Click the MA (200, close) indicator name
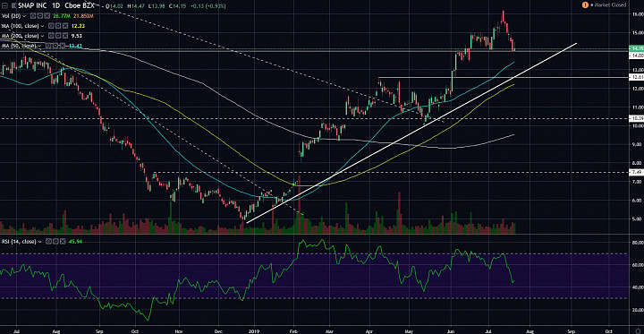The width and height of the screenshot is (644, 334). point(20,36)
